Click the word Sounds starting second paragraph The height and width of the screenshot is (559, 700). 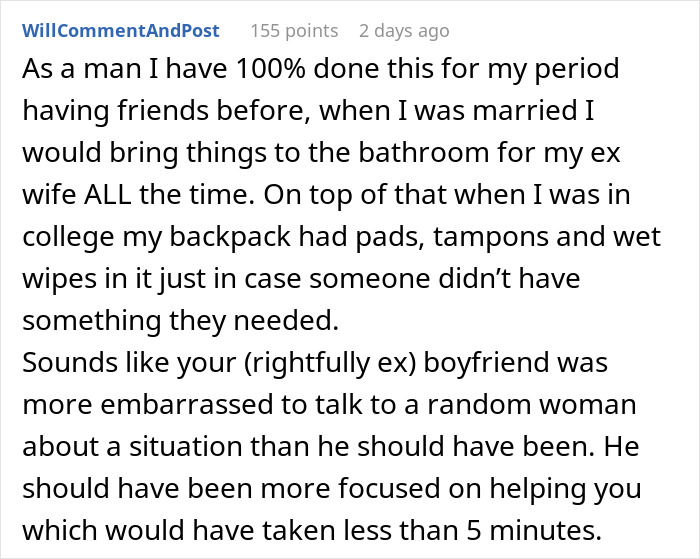point(70,363)
